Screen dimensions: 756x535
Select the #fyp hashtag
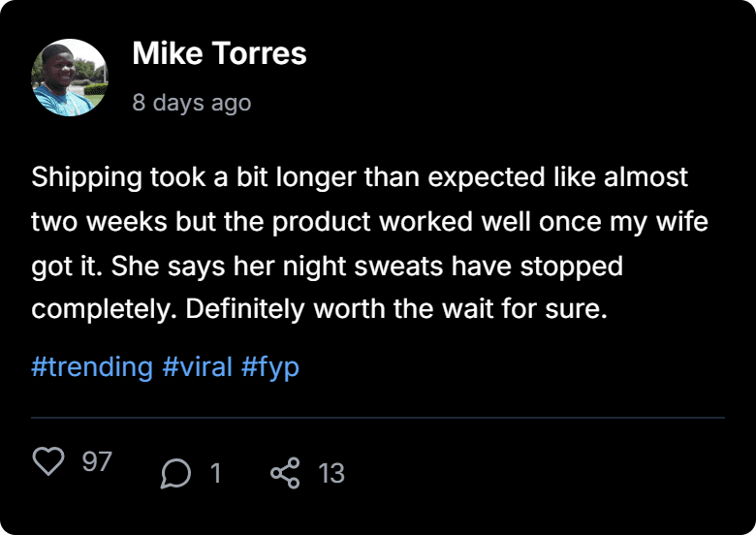tap(270, 367)
